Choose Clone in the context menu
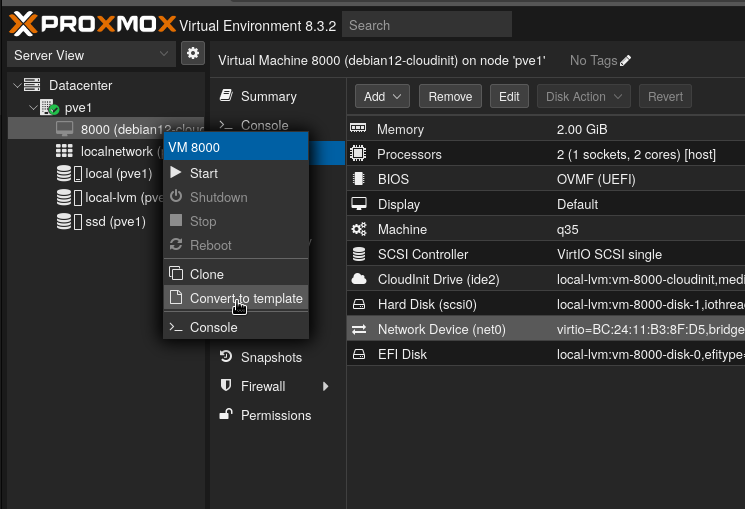The width and height of the screenshot is (745, 509). pos(236,274)
